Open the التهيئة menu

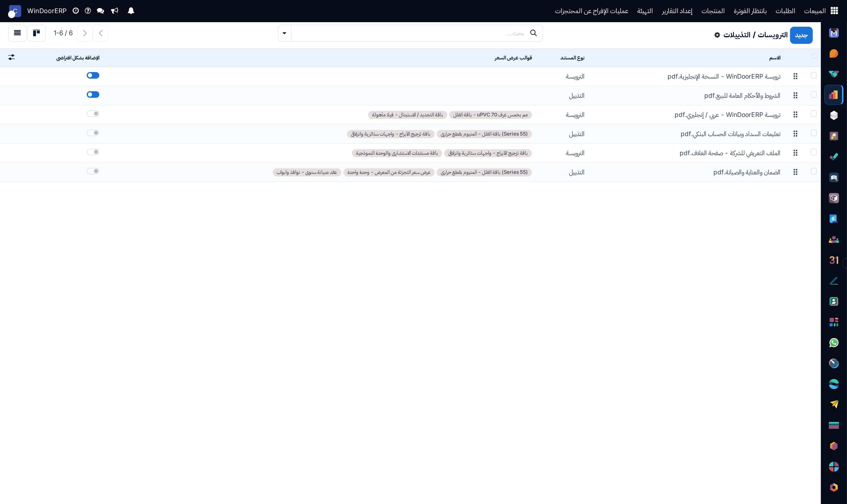coord(645,11)
